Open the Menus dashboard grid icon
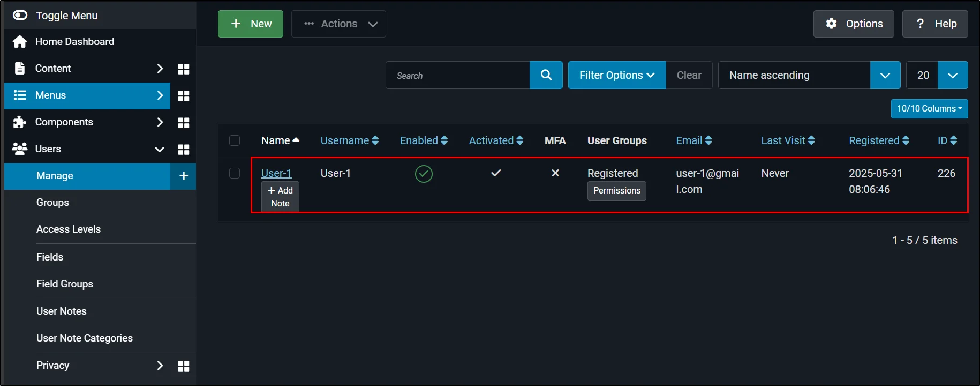 click(x=184, y=95)
